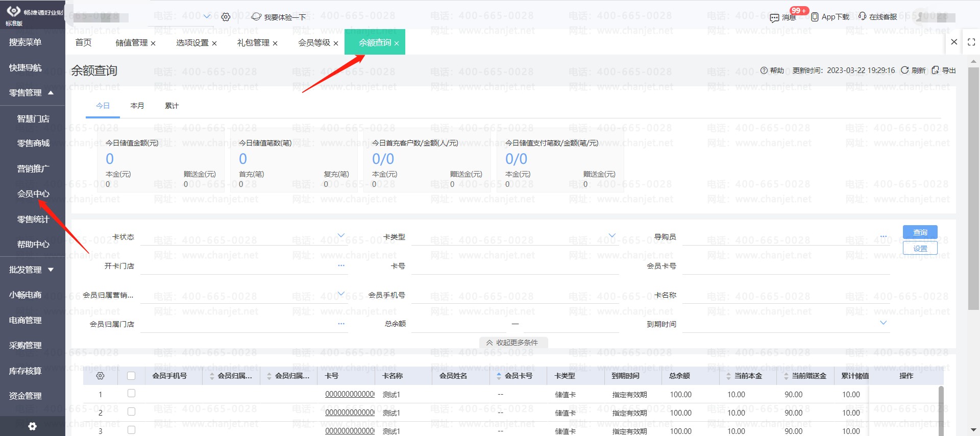
Task: Sort the 当前赠送金 column
Action: click(x=786, y=376)
